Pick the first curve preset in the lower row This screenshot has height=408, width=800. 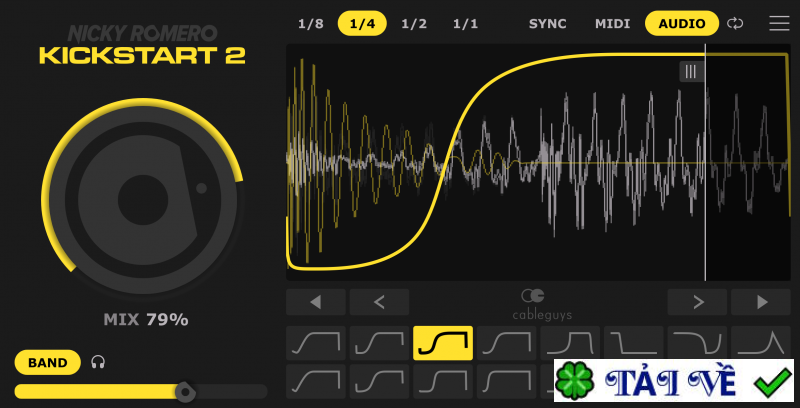316,381
